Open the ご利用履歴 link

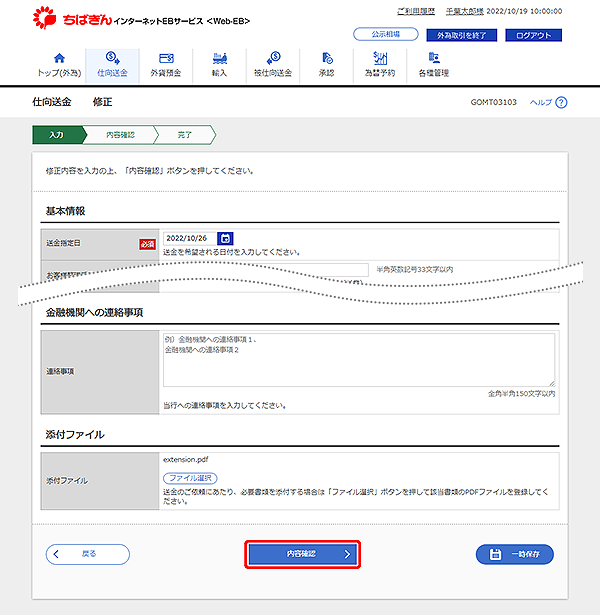pyautogui.click(x=416, y=11)
